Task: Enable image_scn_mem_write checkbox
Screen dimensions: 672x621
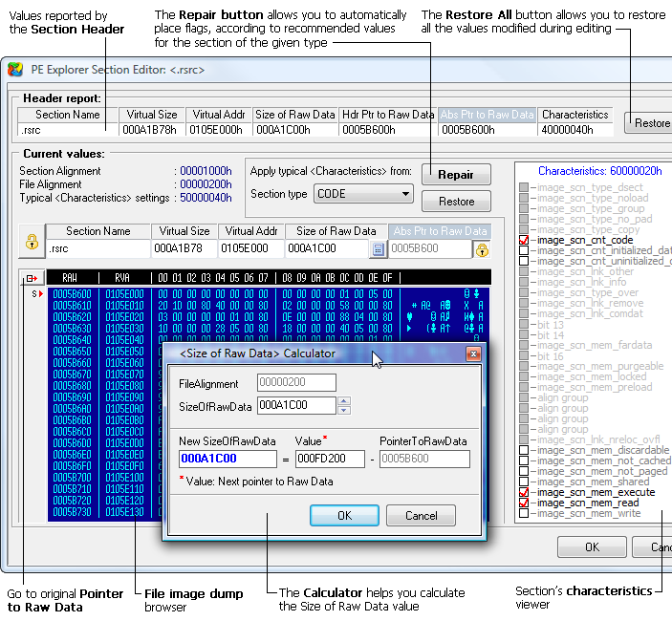Action: pyautogui.click(x=523, y=513)
